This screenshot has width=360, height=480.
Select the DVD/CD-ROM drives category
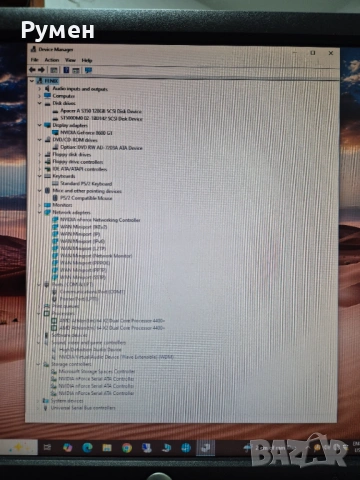coord(75,140)
